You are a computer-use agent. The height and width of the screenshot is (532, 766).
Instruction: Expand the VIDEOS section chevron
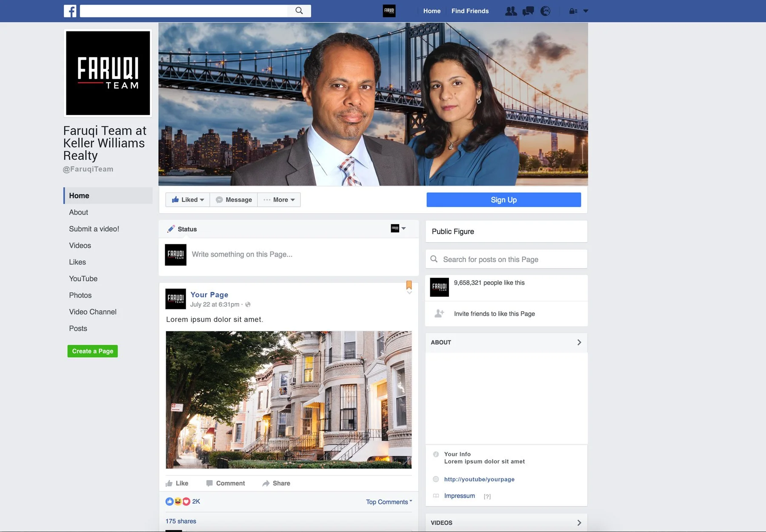pyautogui.click(x=579, y=523)
